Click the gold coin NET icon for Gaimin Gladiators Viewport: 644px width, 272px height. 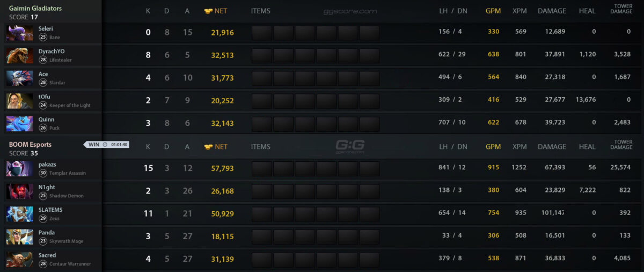tap(208, 11)
